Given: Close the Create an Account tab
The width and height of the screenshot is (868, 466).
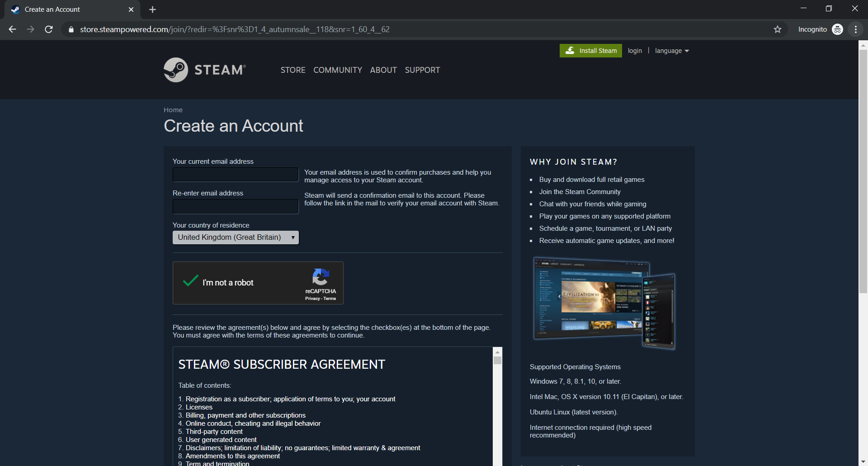Looking at the screenshot, I should (131, 10).
